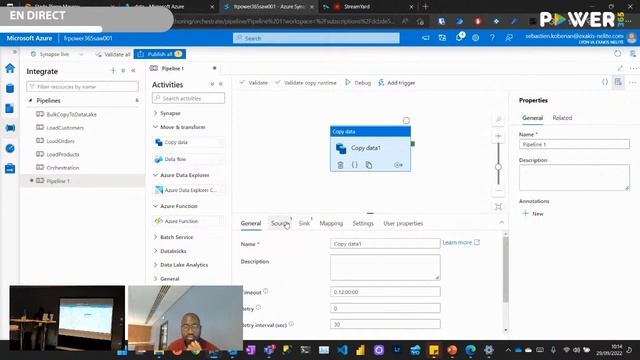
Task: Zoom out on the canvas
Action: click(x=498, y=191)
